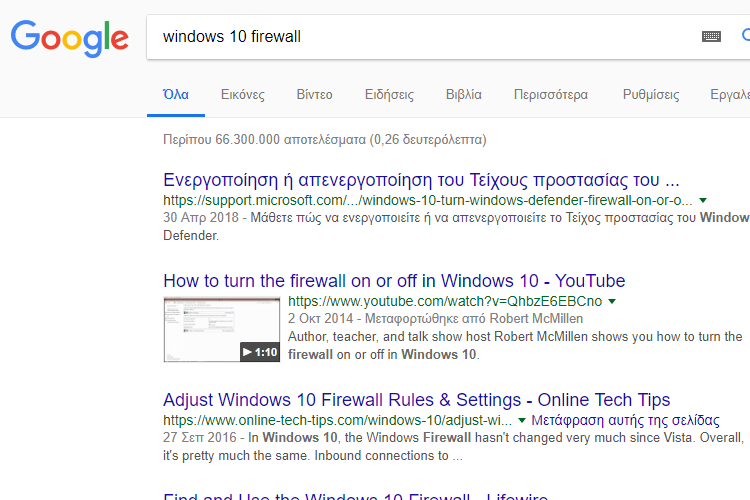The height and width of the screenshot is (500, 750).
Task: Open the Lifewire Windows 10 Firewall result
Action: tap(355, 496)
